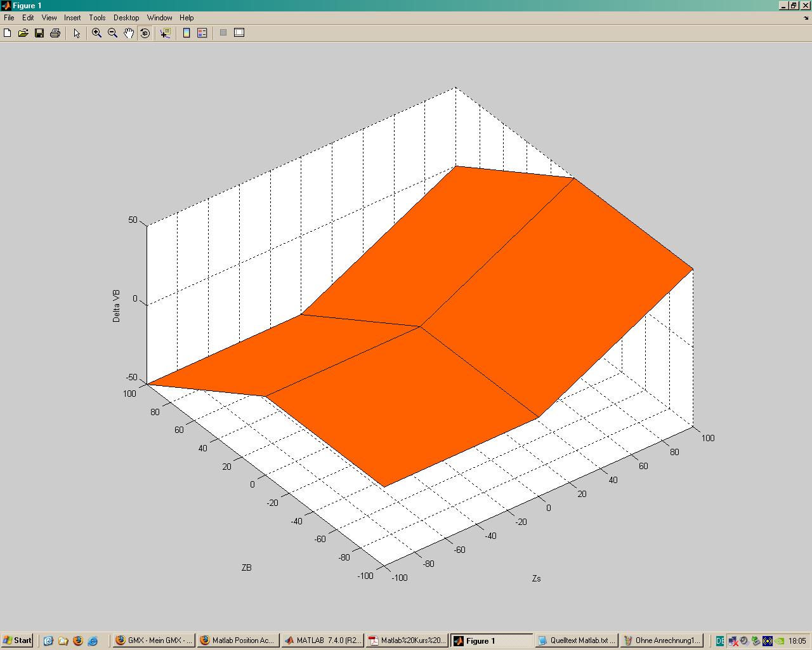Expand the Desktop menu
Screen dimensions: 812x650
[126, 18]
